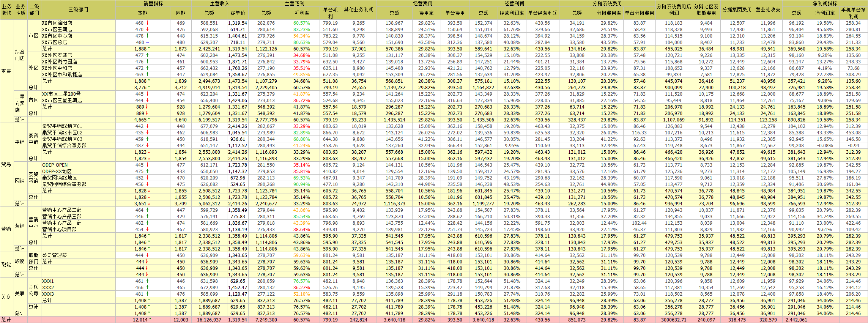Click the green 85.54% gross margin value
Image resolution: width=868 pixels, height=323 pixels.
(x=301, y=217)
